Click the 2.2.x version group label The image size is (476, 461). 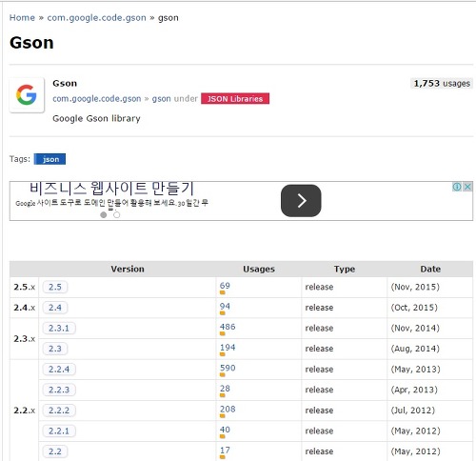(x=24, y=411)
